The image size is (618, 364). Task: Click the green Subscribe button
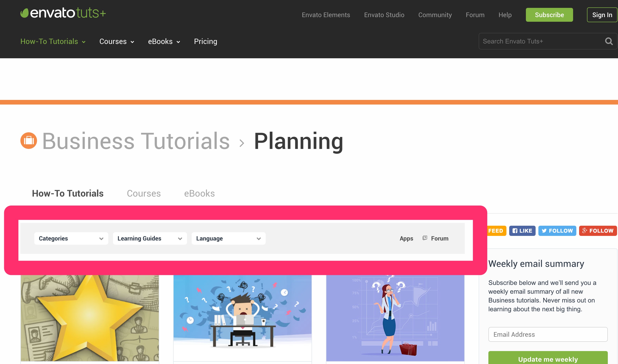549,15
